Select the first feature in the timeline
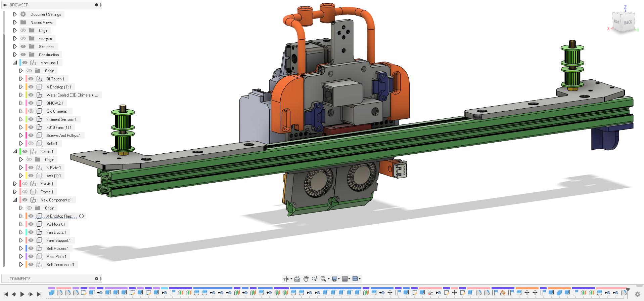 51,293
